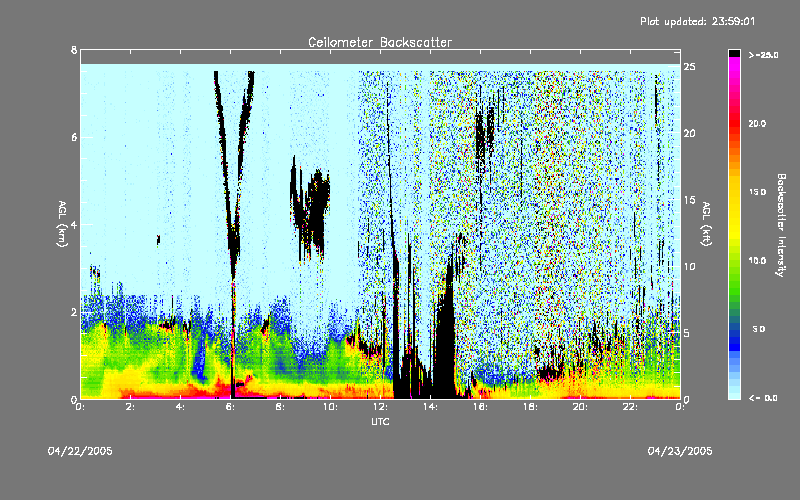
Task: Click the 10 tick on kft axis
Action: (x=689, y=266)
